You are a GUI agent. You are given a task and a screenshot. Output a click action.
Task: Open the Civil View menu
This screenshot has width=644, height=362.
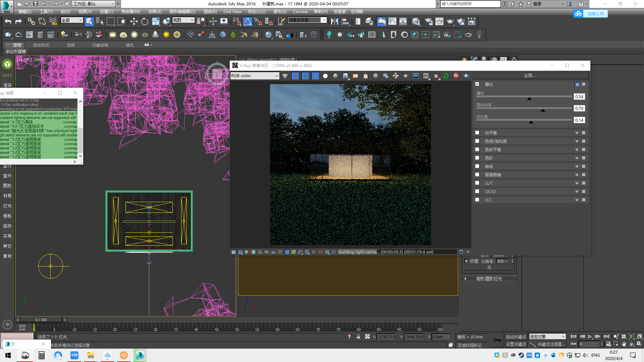click(x=232, y=11)
